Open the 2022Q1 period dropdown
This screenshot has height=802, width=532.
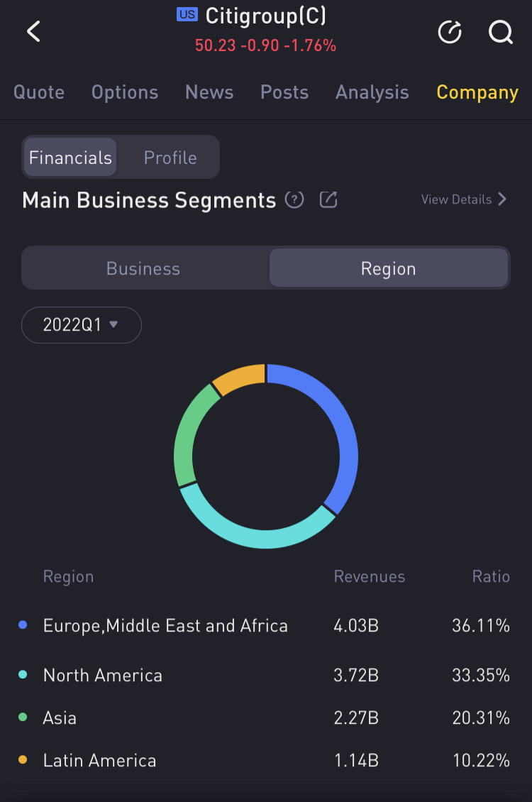81,325
